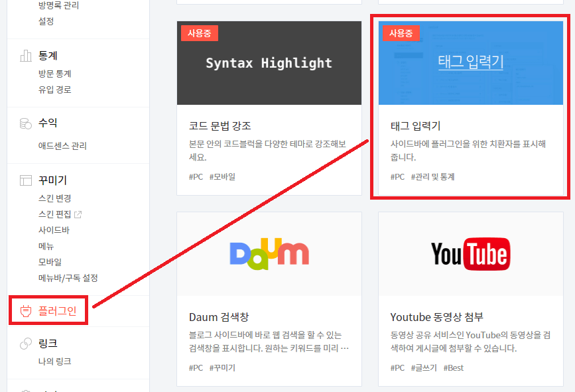Click the 통계 section heading

pyautogui.click(x=48, y=56)
